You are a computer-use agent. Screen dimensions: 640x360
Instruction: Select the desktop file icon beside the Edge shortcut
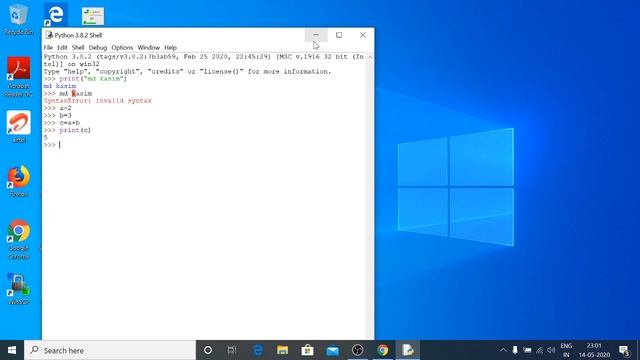[93, 16]
